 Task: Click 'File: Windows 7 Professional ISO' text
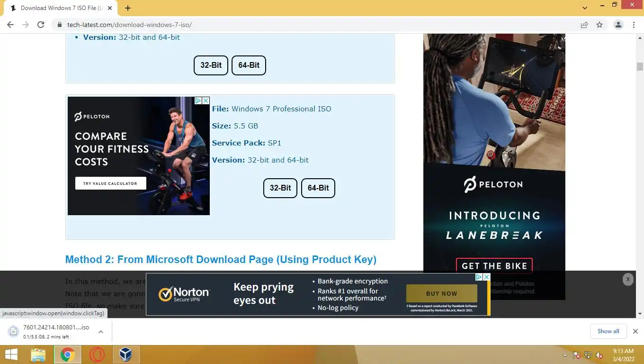(271, 109)
